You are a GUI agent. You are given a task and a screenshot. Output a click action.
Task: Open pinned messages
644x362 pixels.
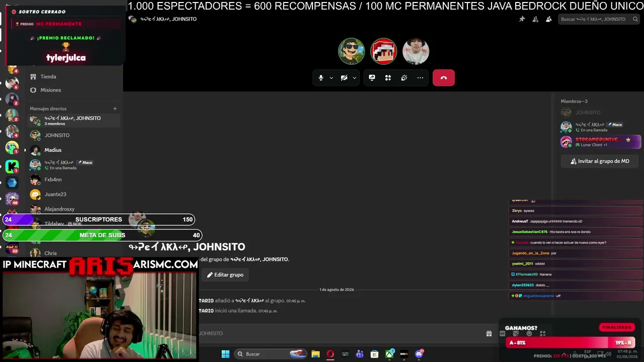pos(522,19)
